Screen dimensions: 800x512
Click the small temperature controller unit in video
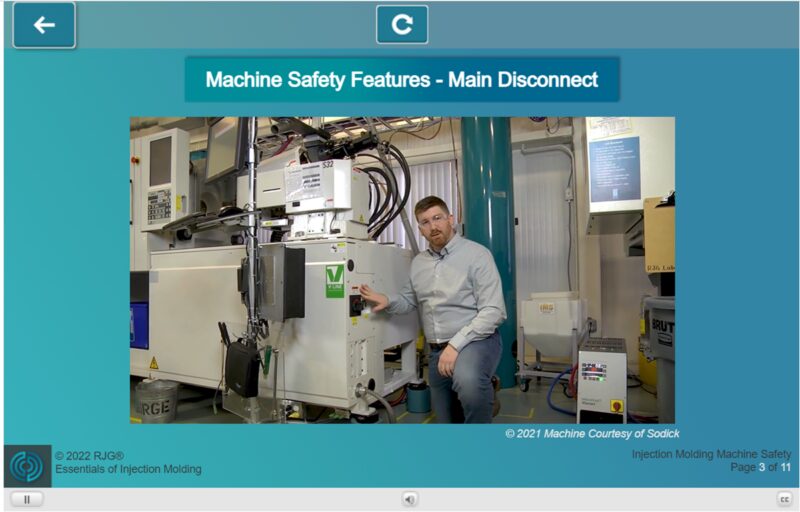coord(602,378)
